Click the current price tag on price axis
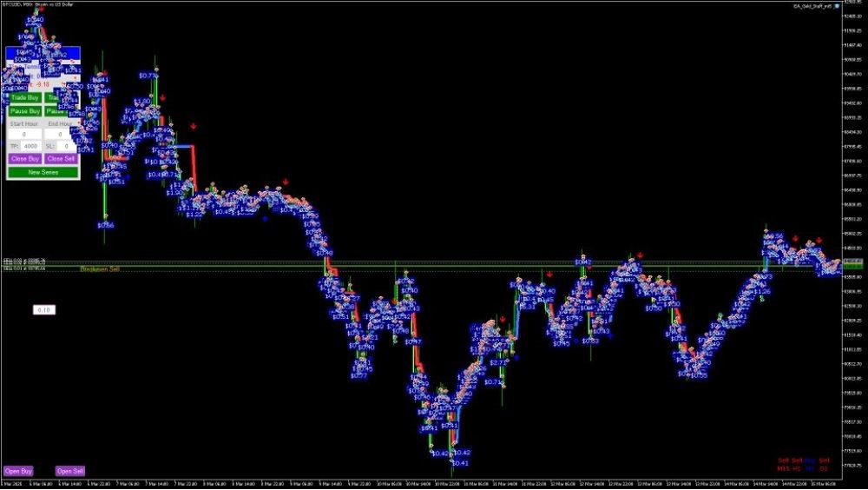This screenshot has height=490, width=868. point(852,262)
